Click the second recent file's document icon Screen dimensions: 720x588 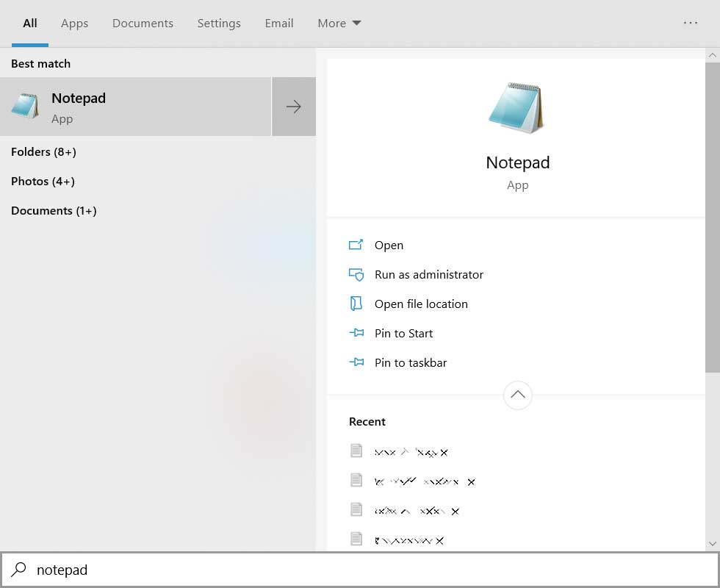356,480
